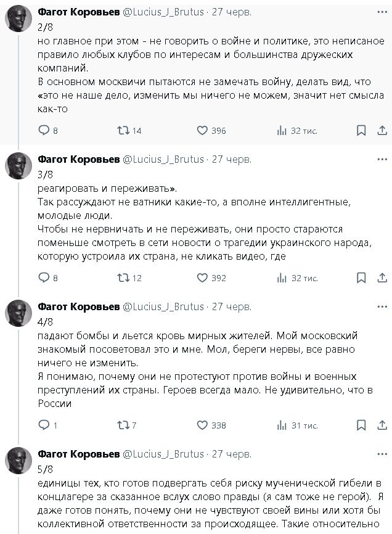View analytics of the 2/8 tweet
The height and width of the screenshot is (534, 392).
pyautogui.click(x=281, y=130)
